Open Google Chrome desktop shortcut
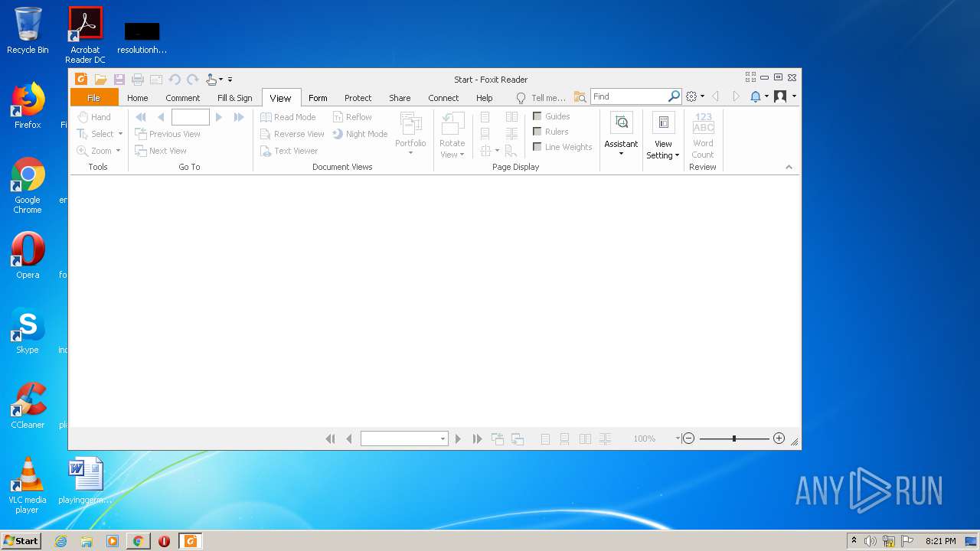980x551 pixels. 28,185
